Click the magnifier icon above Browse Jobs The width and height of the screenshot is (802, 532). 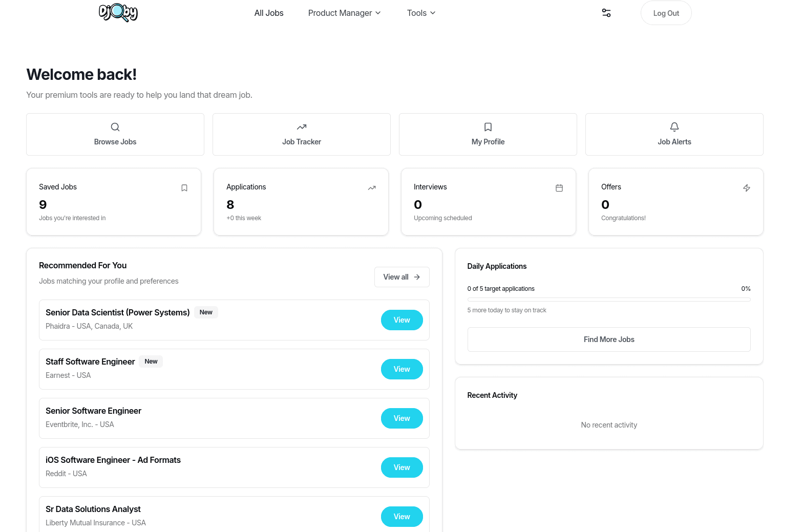115,127
